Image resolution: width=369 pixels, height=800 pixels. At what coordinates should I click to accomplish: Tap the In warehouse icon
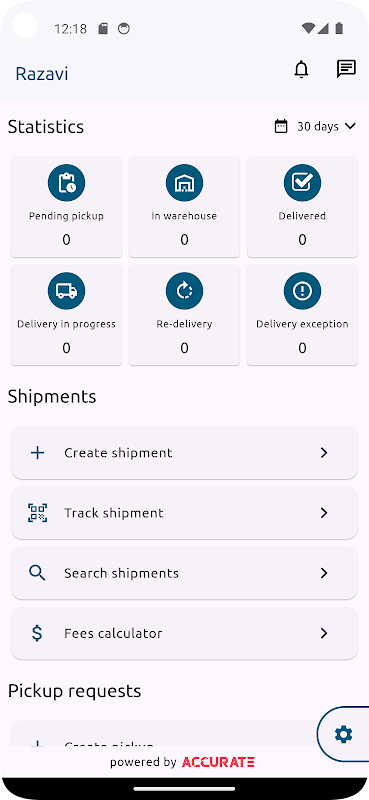184,183
